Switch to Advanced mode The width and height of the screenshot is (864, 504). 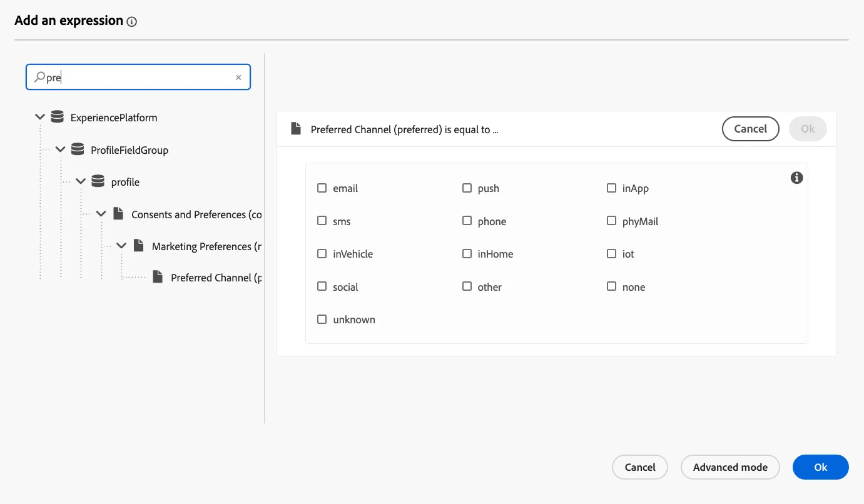tap(730, 467)
